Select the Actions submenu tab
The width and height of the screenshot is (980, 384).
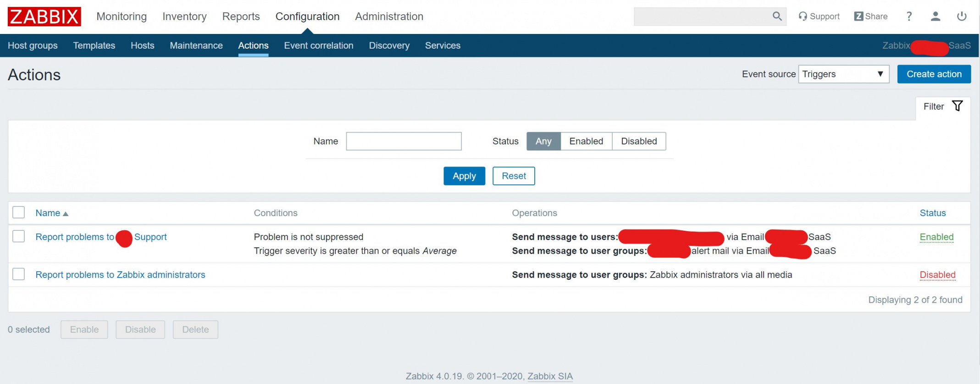[x=253, y=45]
